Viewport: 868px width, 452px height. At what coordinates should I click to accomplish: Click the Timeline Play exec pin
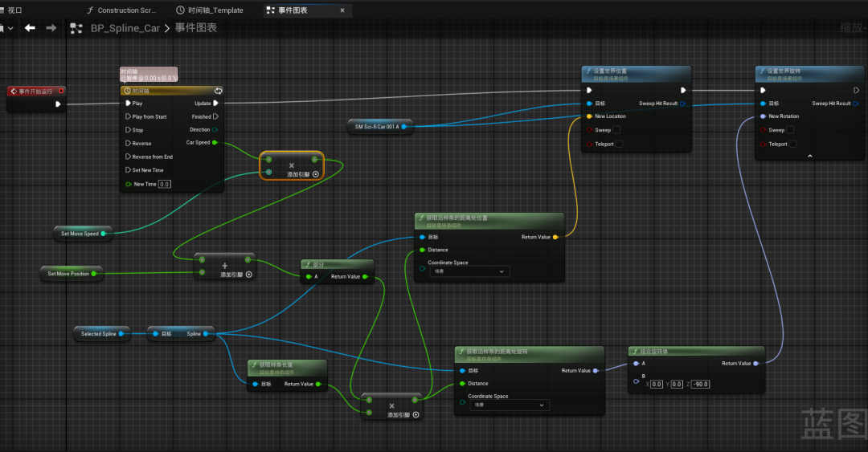tap(128, 103)
